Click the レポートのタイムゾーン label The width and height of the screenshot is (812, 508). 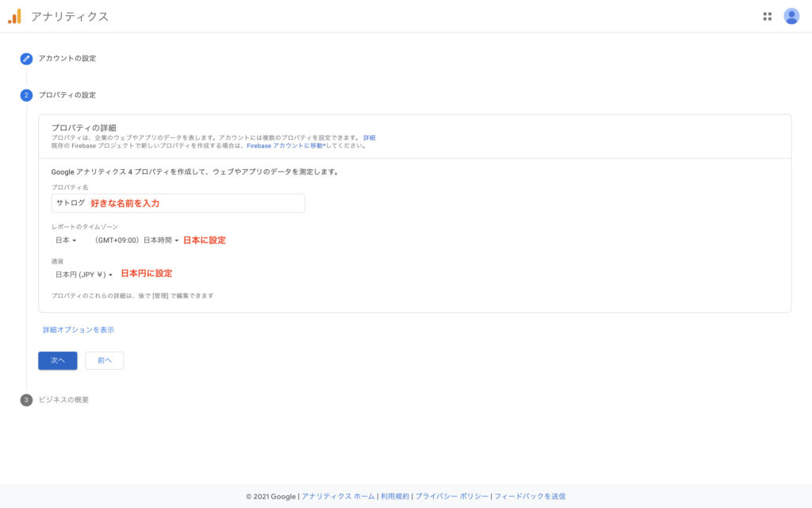pyautogui.click(x=85, y=226)
